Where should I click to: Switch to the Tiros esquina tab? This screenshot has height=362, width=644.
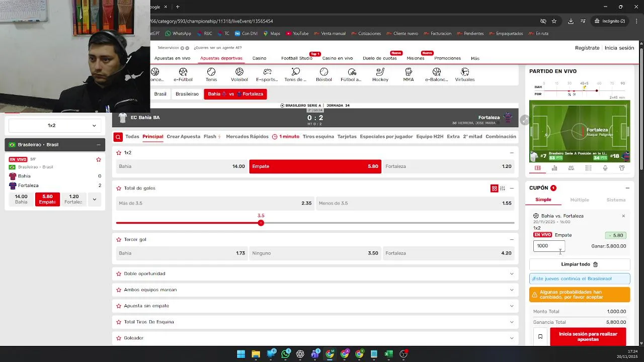point(318,137)
